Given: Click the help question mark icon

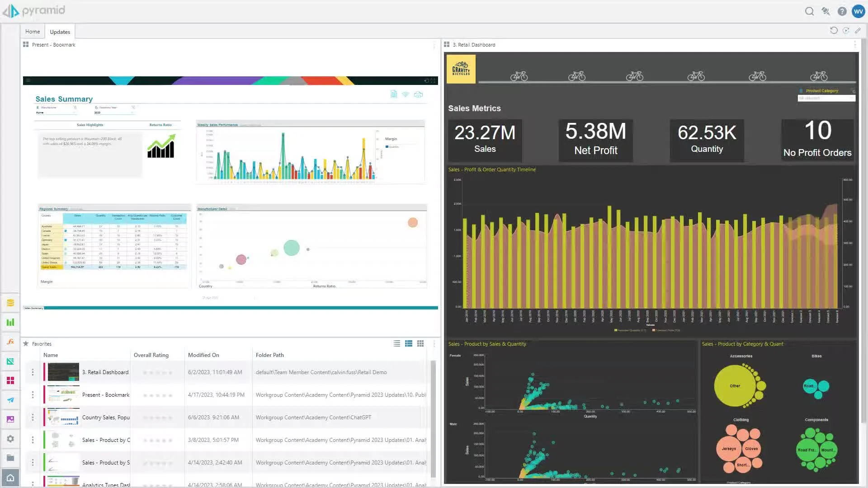Looking at the screenshot, I should (842, 11).
